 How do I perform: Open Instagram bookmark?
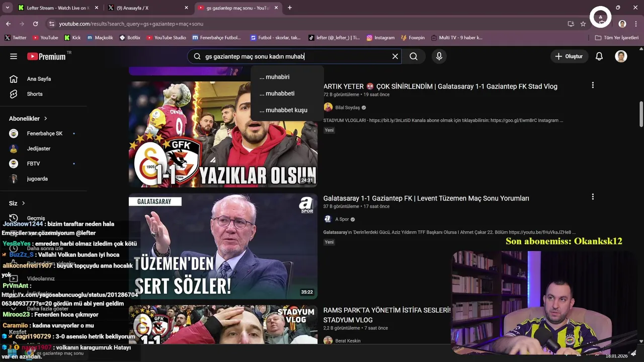pyautogui.click(x=380, y=38)
